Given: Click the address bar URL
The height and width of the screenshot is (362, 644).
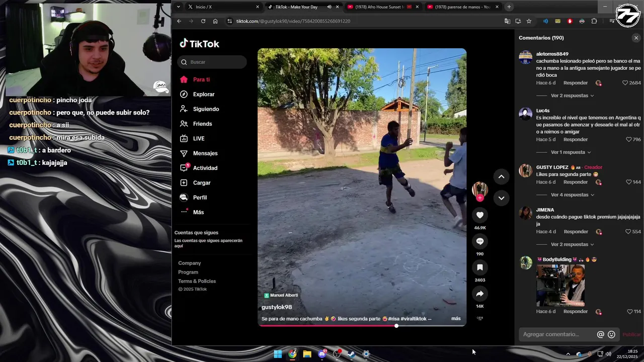Looking at the screenshot, I should (293, 21).
